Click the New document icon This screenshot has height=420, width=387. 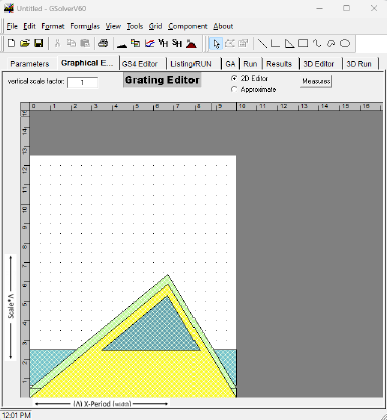(x=11, y=43)
